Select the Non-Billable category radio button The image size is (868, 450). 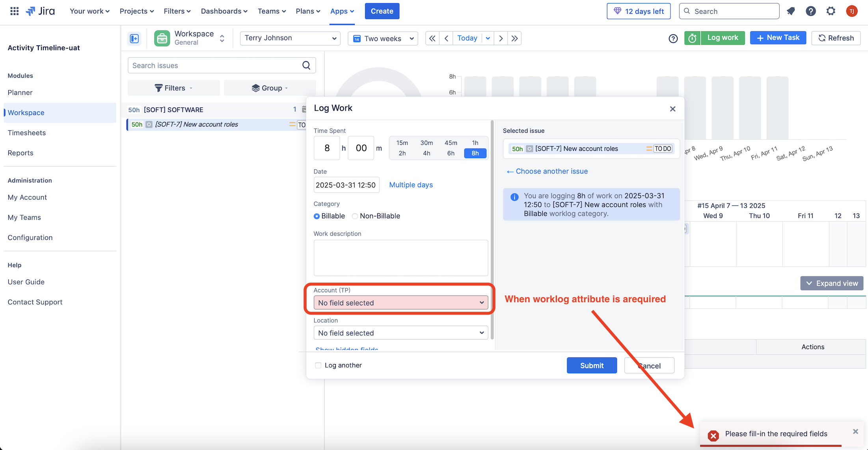(x=355, y=216)
